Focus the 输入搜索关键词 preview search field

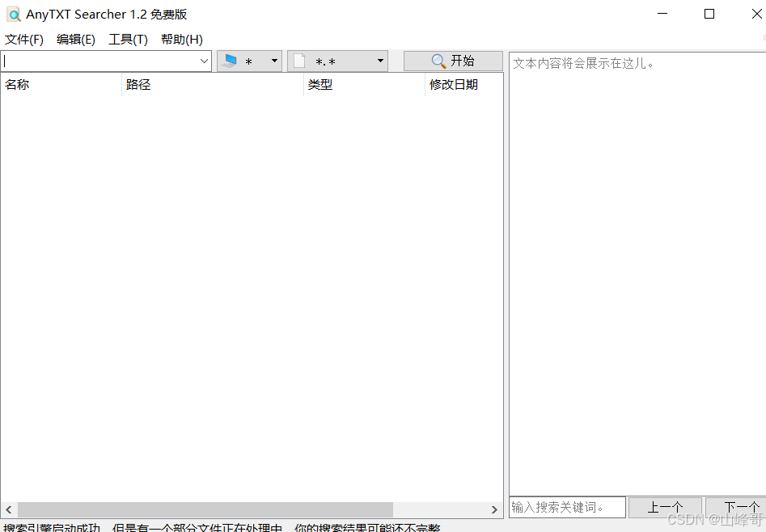567,508
